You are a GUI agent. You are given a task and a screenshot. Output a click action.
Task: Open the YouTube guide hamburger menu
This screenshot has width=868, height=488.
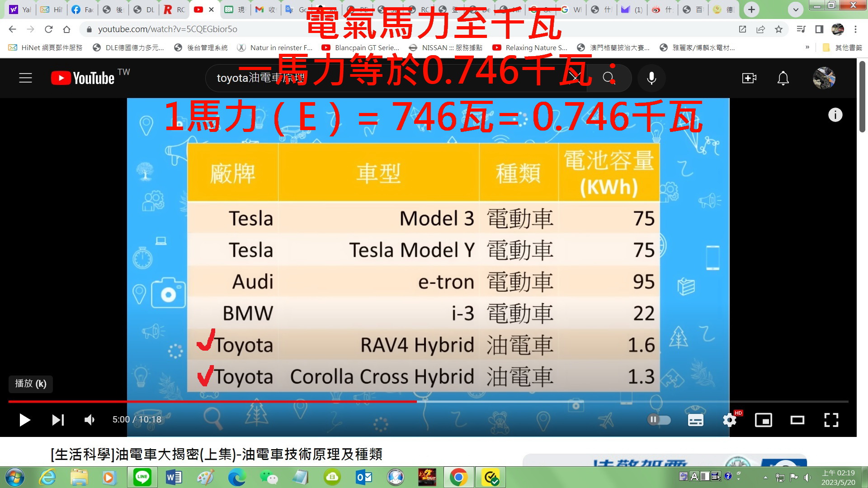tap(25, 78)
